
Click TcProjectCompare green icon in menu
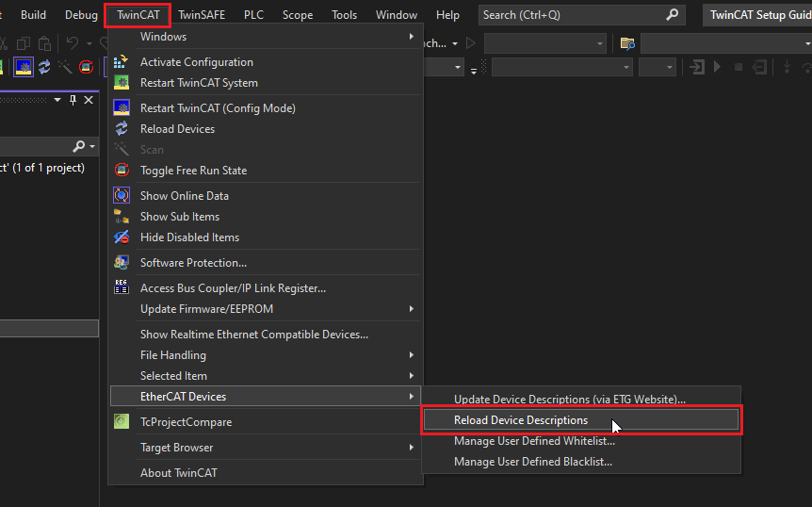[x=122, y=421]
